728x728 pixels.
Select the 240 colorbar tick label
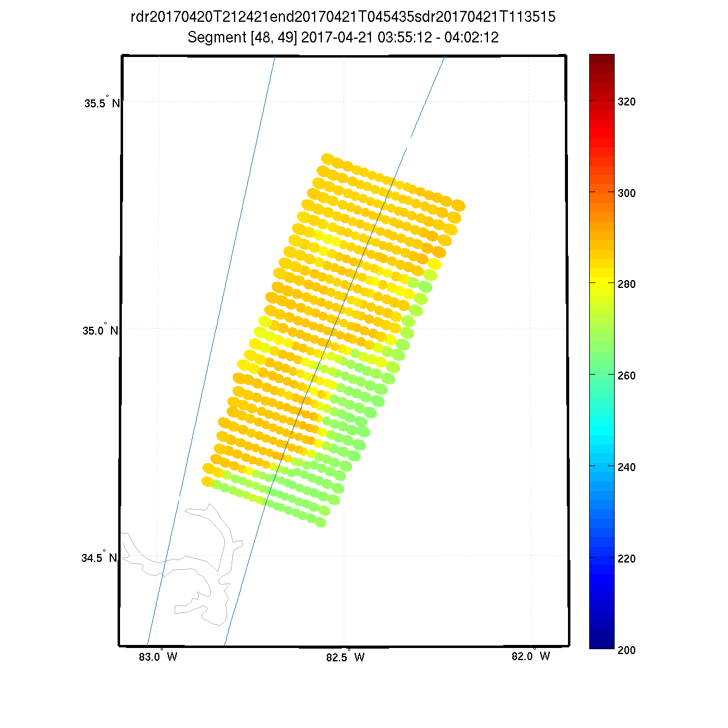(x=627, y=467)
